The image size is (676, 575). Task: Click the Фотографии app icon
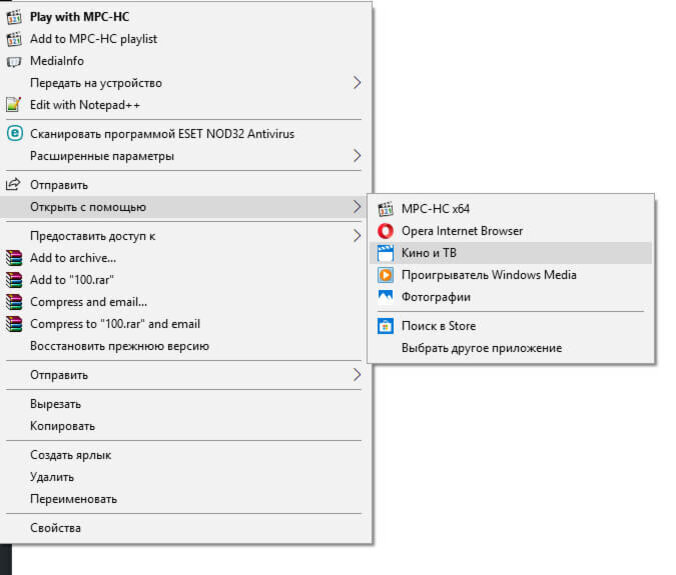[x=385, y=296]
